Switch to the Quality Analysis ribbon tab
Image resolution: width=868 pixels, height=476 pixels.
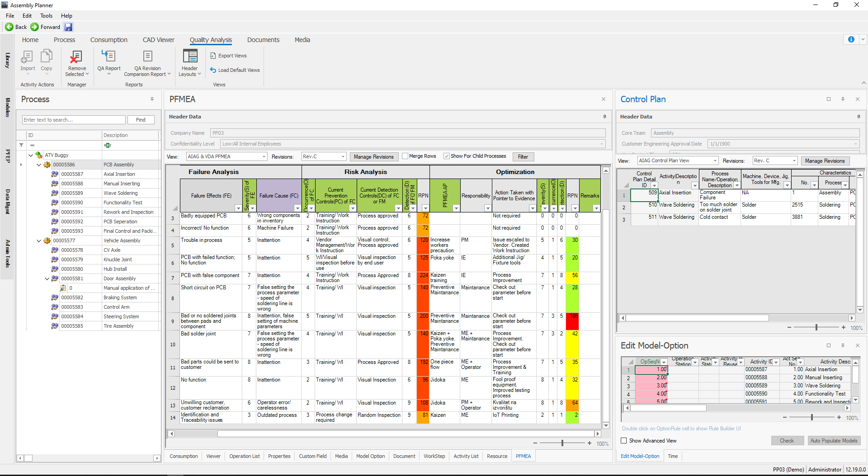(x=211, y=40)
